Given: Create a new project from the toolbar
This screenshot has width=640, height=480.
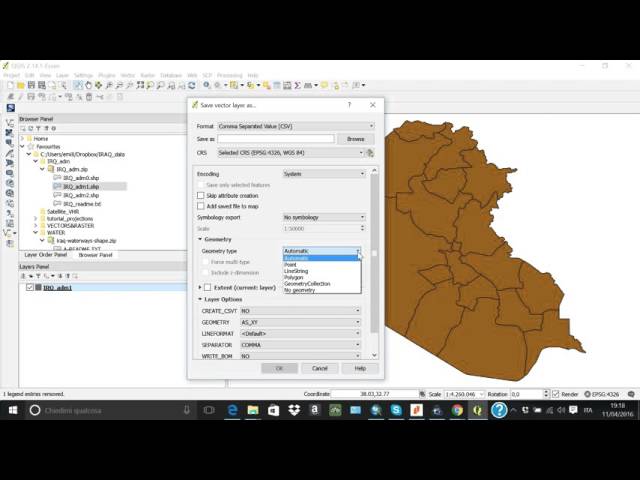Looking at the screenshot, I should [11, 85].
